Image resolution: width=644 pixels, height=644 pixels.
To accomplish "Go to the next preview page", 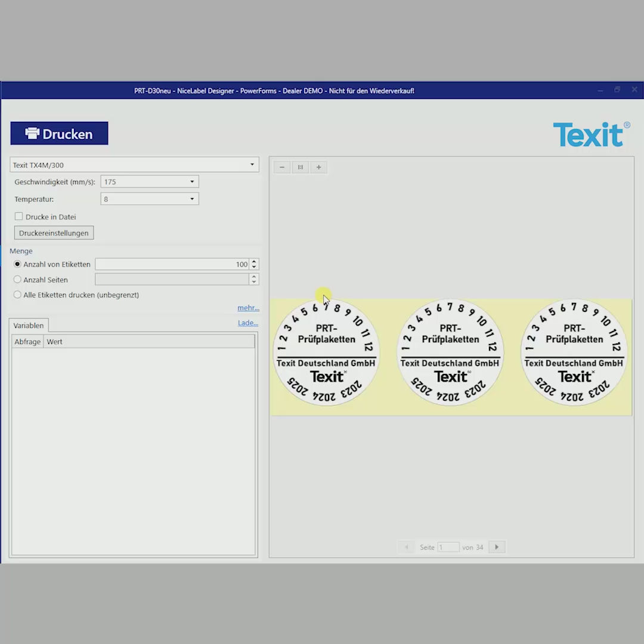I will coord(497,547).
